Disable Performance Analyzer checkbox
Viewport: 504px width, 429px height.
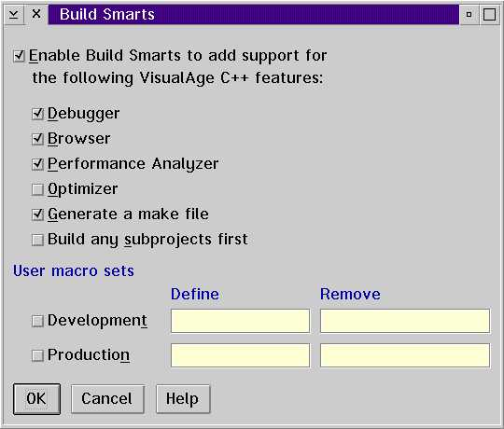pyautogui.click(x=37, y=164)
